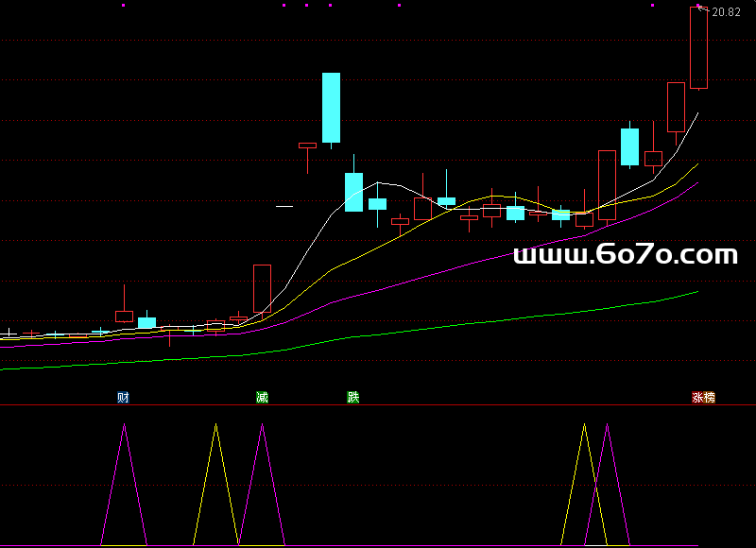Click the orange 涨榜 info marker
The width and height of the screenshot is (756, 548).
point(703,398)
